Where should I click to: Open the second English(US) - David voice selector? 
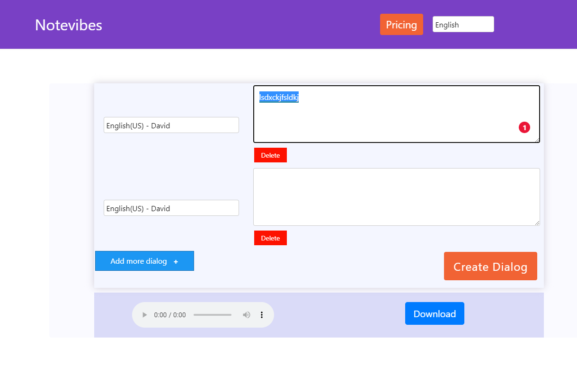[171, 207]
